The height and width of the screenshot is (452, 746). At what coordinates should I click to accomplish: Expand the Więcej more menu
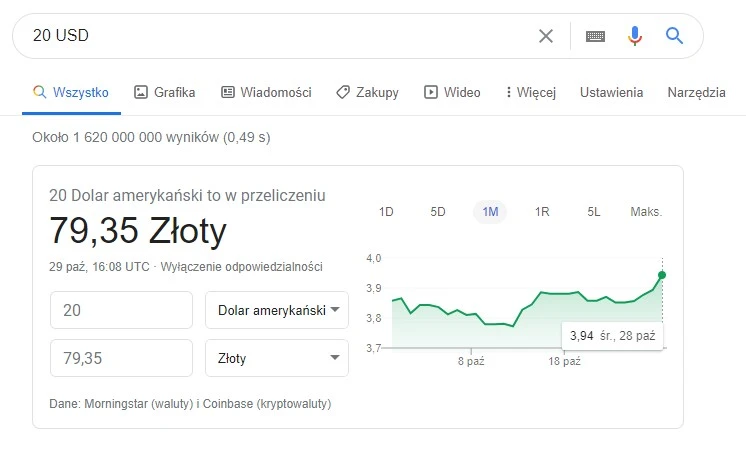pos(531,93)
